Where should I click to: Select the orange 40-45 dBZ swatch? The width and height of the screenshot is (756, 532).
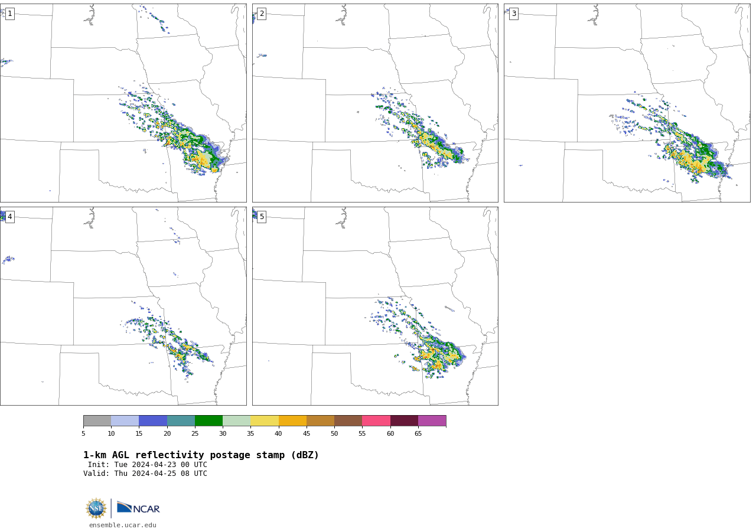coord(292,421)
